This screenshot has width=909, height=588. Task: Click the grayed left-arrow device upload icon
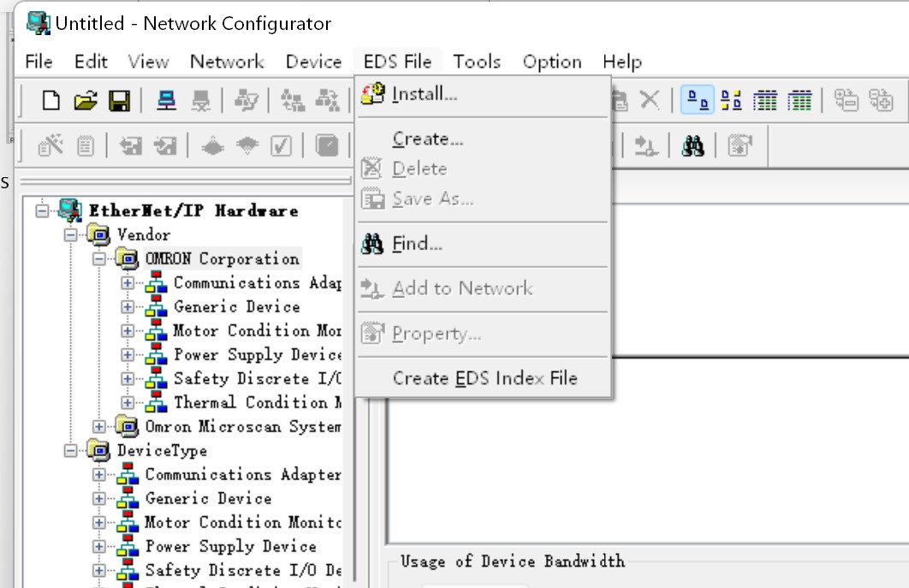coord(131,146)
